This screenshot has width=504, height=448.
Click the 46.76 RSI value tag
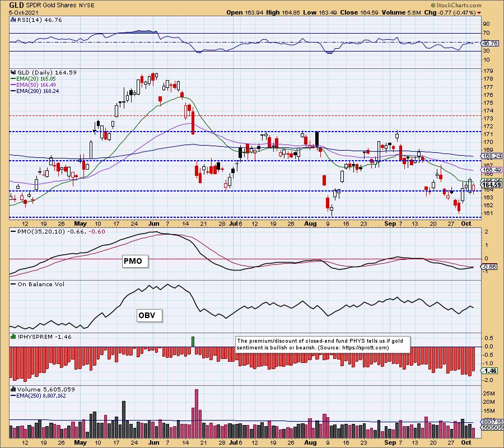pyautogui.click(x=491, y=43)
